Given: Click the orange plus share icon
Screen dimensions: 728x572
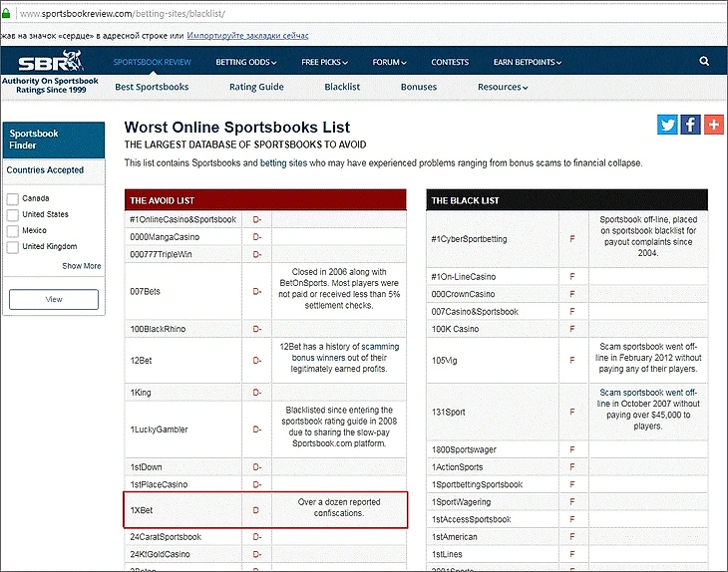Looking at the screenshot, I should tap(713, 125).
